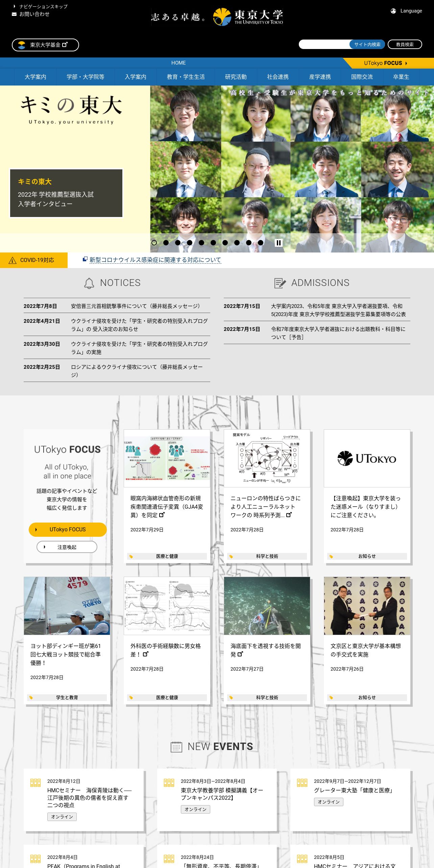This screenshot has height=868, width=434.
Task: Open the sailing team photo thumbnail
Action: pos(67,606)
